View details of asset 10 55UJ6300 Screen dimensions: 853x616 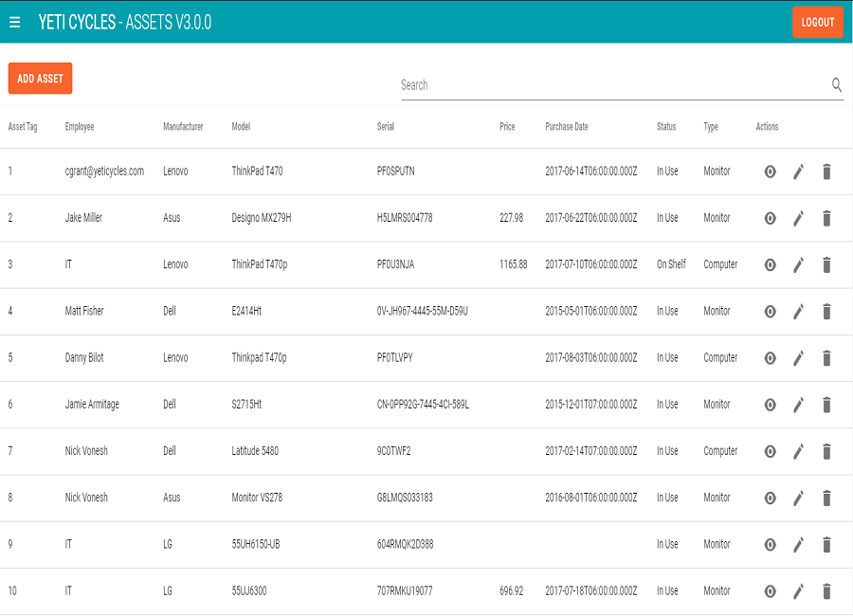click(x=770, y=591)
